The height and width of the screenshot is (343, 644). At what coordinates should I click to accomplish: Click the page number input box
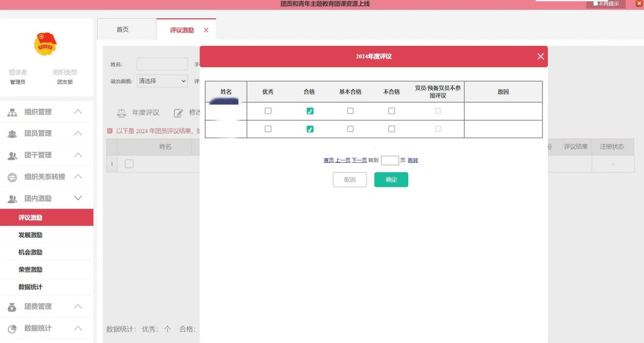[x=390, y=160]
